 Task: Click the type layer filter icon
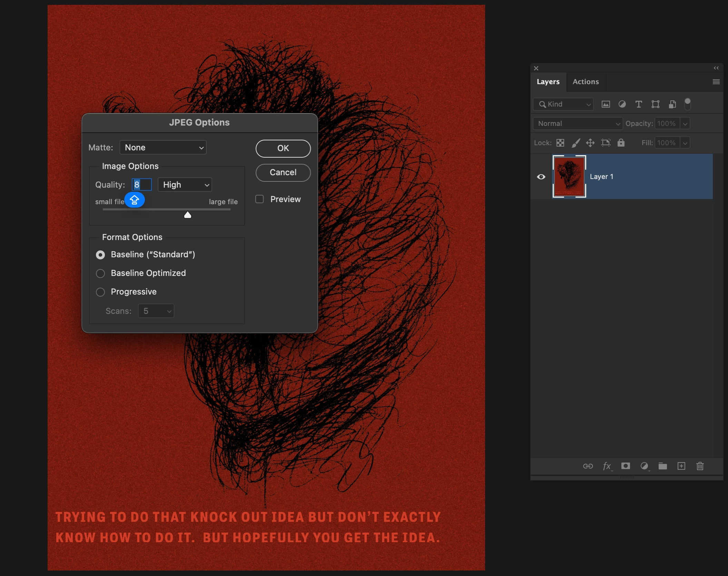tap(639, 104)
